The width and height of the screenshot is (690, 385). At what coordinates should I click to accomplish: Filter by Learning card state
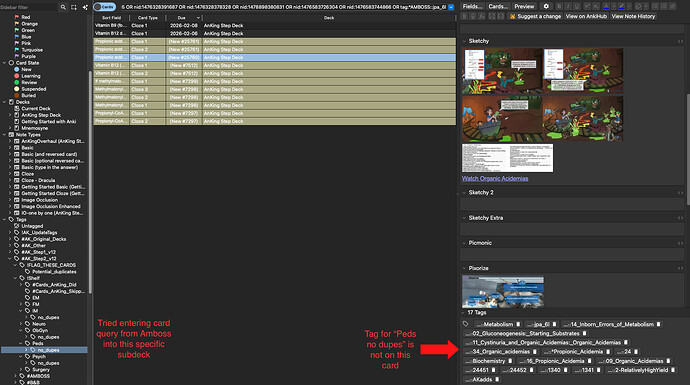click(31, 76)
